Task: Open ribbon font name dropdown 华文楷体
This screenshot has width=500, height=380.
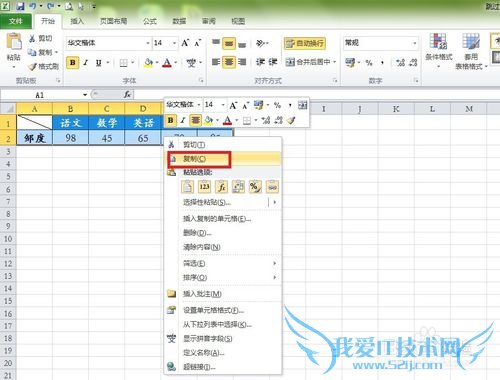Action: click(x=148, y=43)
